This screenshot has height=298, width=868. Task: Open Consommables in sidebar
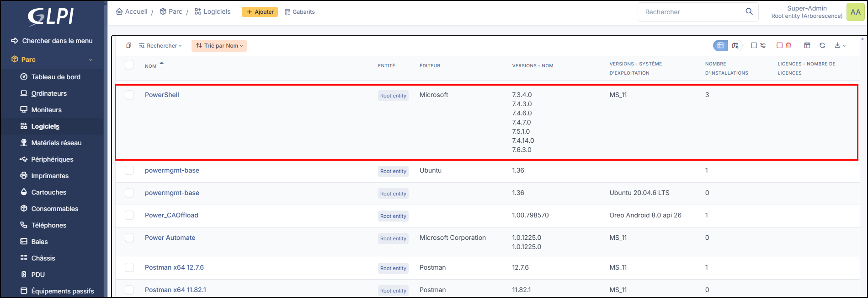click(x=54, y=209)
